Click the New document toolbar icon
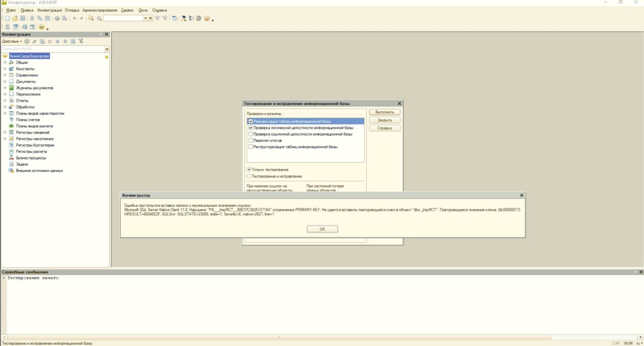The height and width of the screenshot is (346, 644). click(8, 19)
